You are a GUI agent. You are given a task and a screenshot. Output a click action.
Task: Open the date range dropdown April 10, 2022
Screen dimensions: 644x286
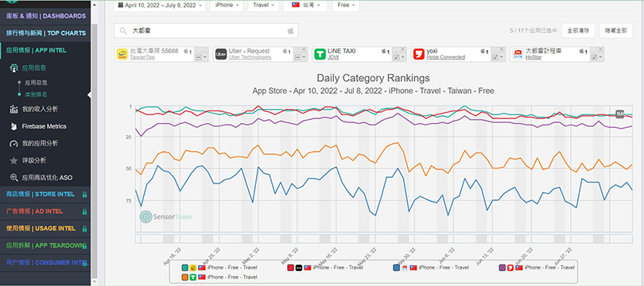click(x=160, y=6)
